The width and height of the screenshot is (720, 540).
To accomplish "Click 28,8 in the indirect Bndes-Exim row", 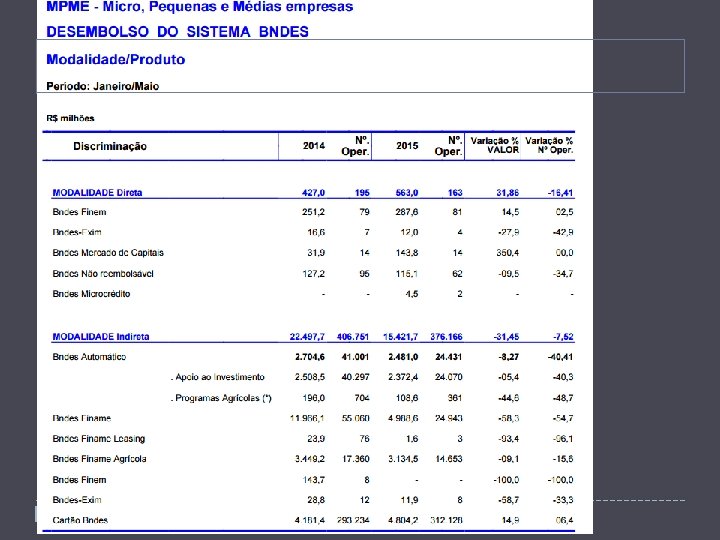I will (316, 500).
